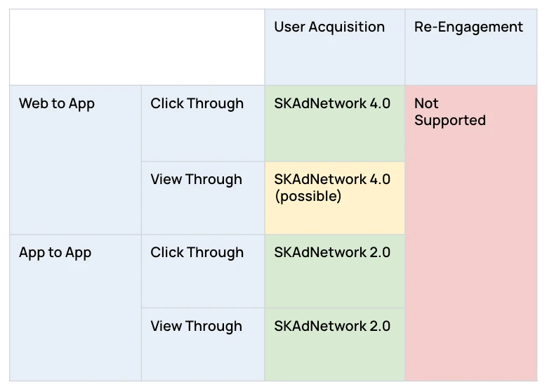The image size is (547, 392).
Task: Click the "Not Supported" text
Action: click(449, 112)
